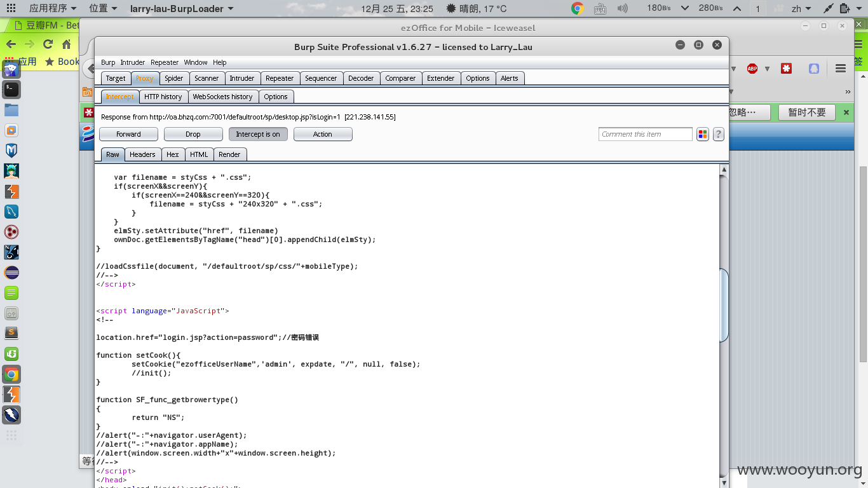Image resolution: width=868 pixels, height=488 pixels.
Task: Click the line function setCook(){
Action: point(139,355)
